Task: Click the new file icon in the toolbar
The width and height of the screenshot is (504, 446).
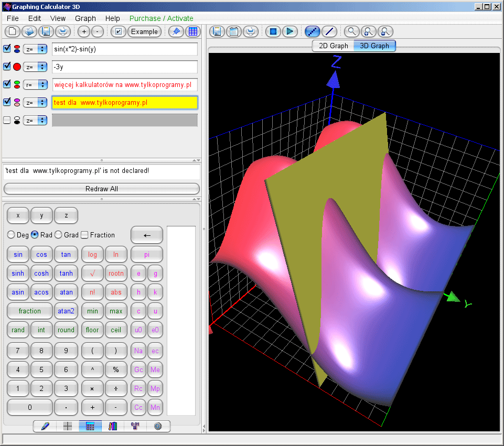Action: coord(12,31)
